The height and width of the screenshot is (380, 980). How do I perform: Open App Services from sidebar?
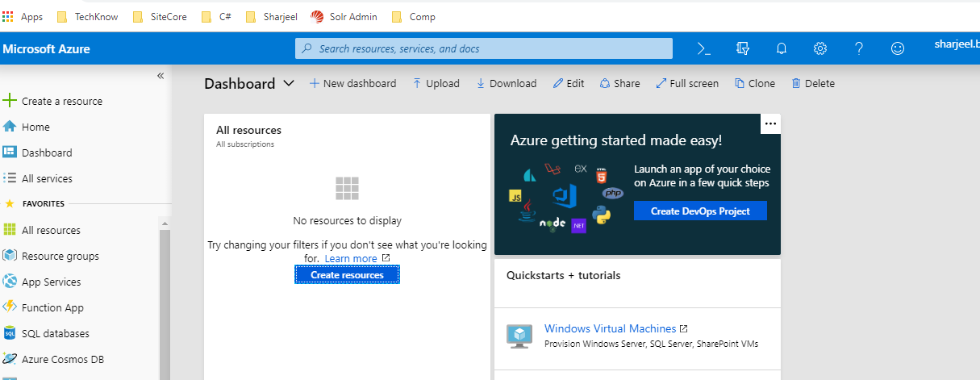pyautogui.click(x=51, y=282)
